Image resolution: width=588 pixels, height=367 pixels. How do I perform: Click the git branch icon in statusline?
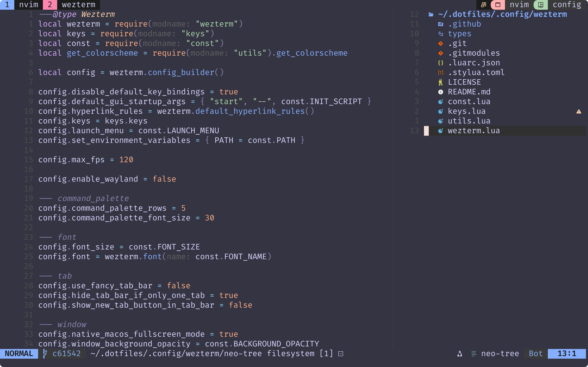(x=45, y=354)
